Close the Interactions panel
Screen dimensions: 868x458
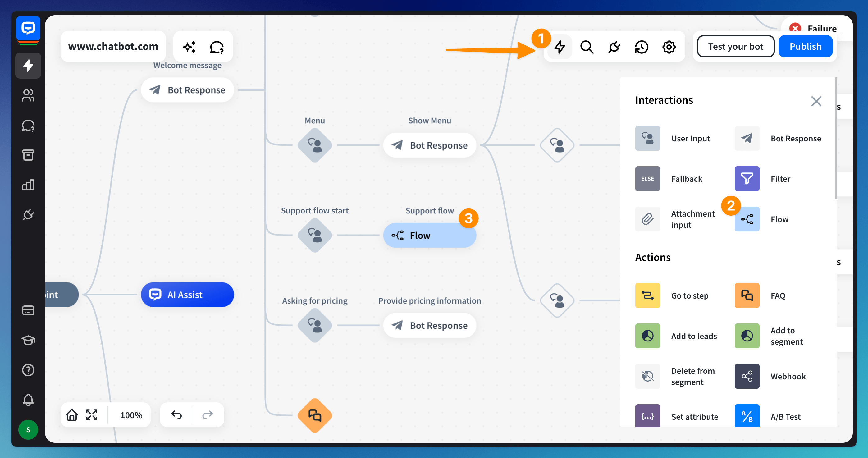click(816, 101)
